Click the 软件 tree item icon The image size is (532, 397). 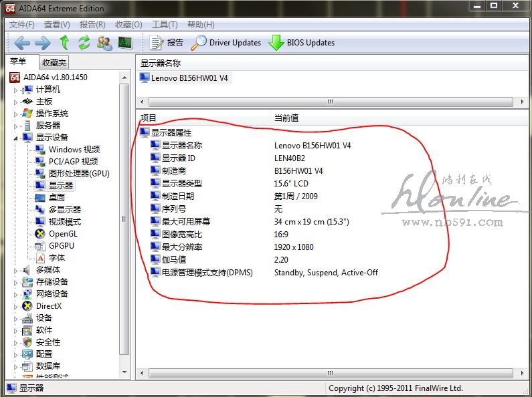point(27,330)
